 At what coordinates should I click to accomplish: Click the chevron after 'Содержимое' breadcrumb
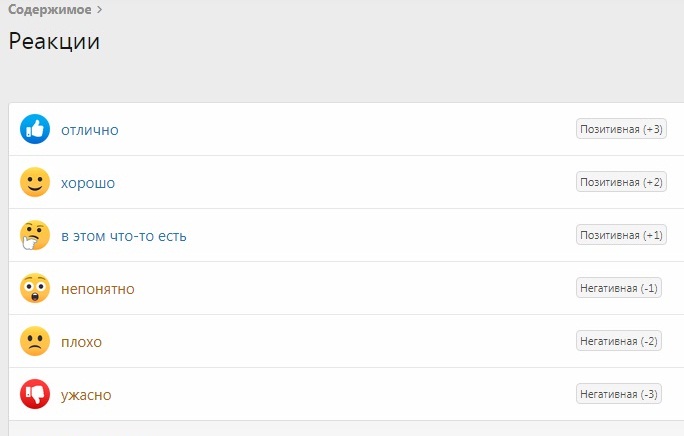[99, 10]
